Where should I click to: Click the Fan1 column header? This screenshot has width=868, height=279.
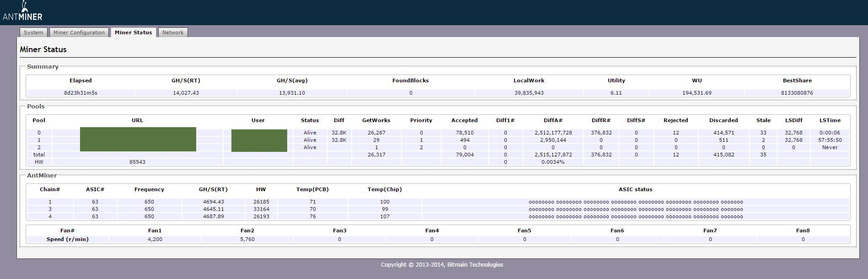coord(155,231)
